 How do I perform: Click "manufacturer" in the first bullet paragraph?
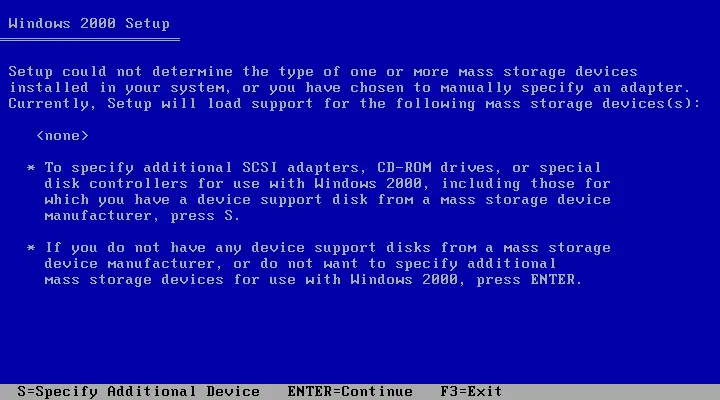click(98, 216)
